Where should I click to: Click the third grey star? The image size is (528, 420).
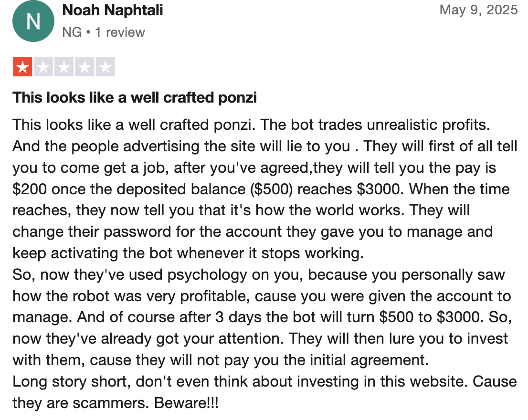pyautogui.click(x=64, y=67)
